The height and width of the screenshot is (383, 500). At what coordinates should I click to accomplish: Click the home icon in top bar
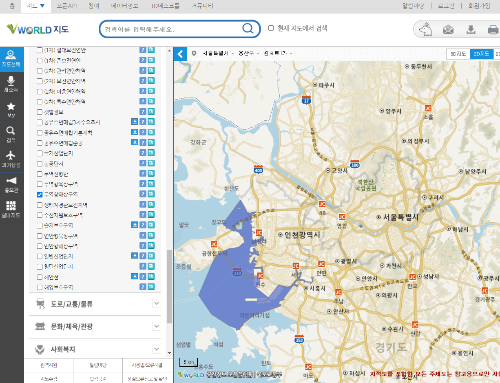click(12, 6)
